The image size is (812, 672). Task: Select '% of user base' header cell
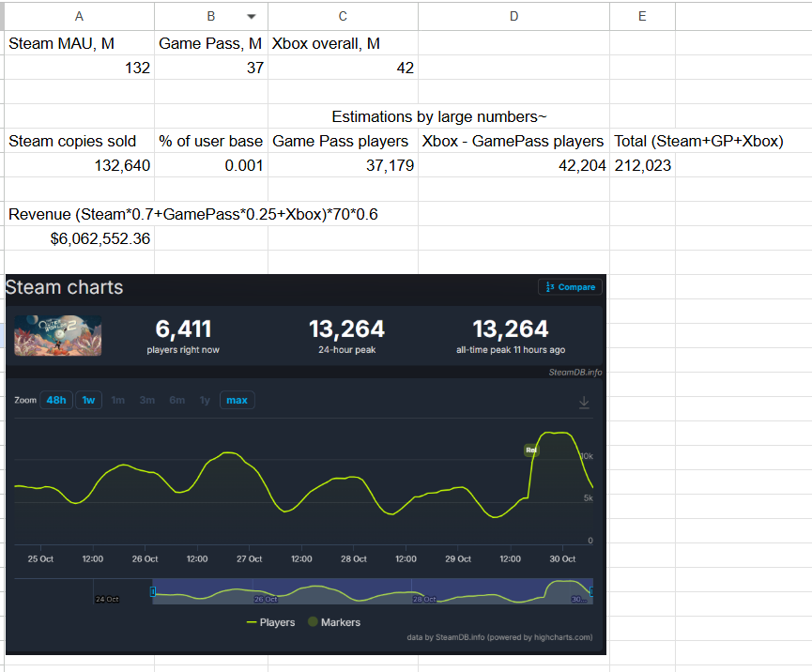tap(211, 141)
